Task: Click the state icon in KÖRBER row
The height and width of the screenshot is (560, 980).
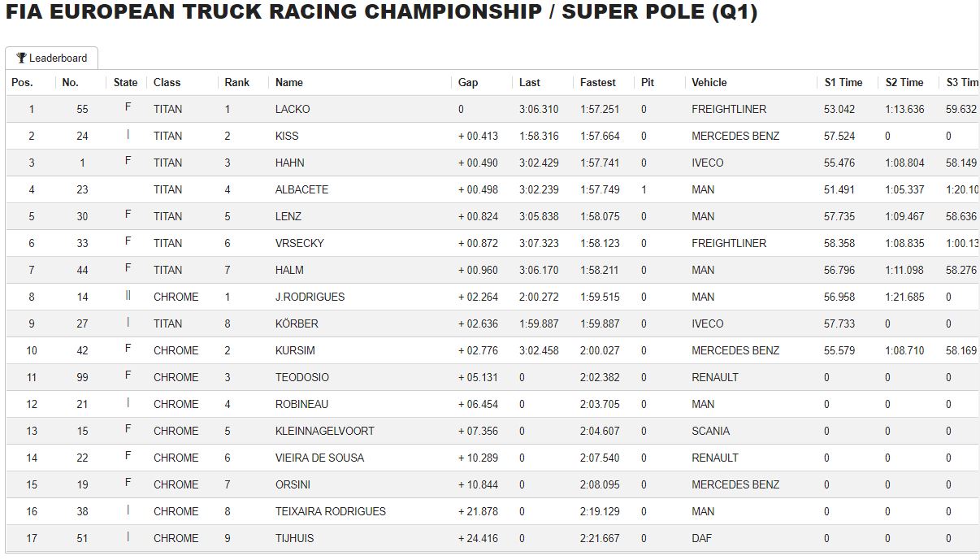Action: pos(128,323)
